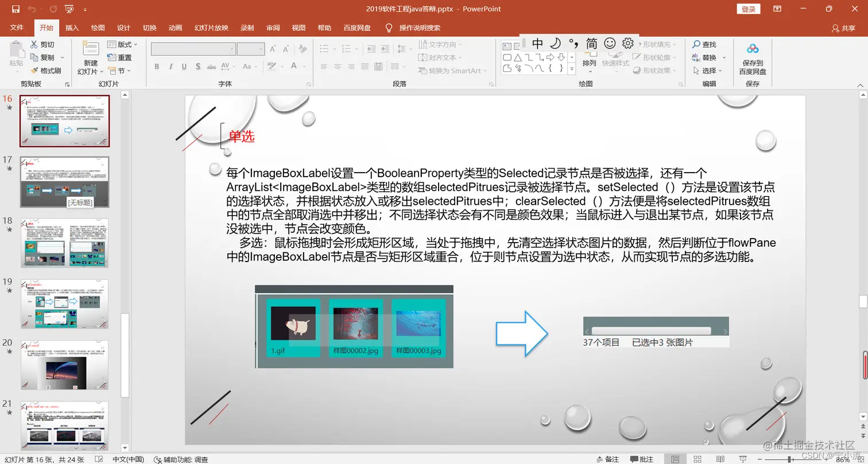Screen dimensions: 868x464
Task: Toggle normal view button in status bar
Action: click(675, 459)
